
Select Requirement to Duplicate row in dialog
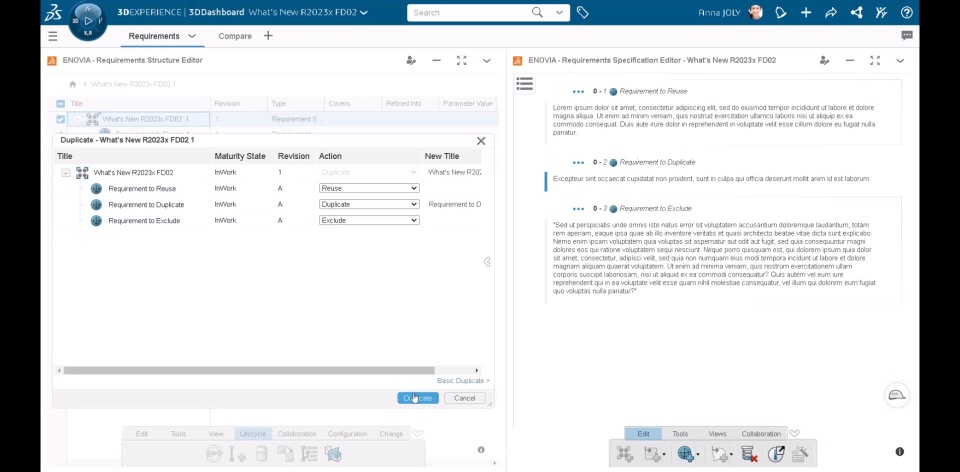pos(267,204)
